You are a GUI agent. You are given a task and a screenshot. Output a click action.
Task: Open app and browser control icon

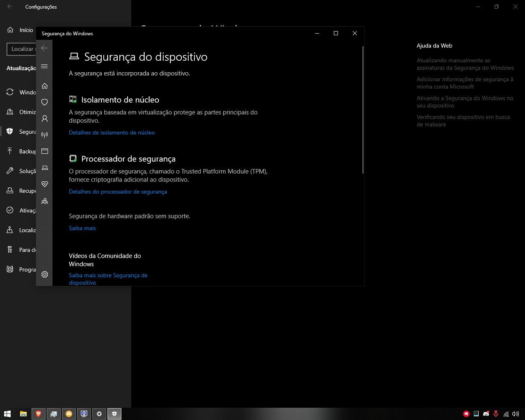[45, 151]
